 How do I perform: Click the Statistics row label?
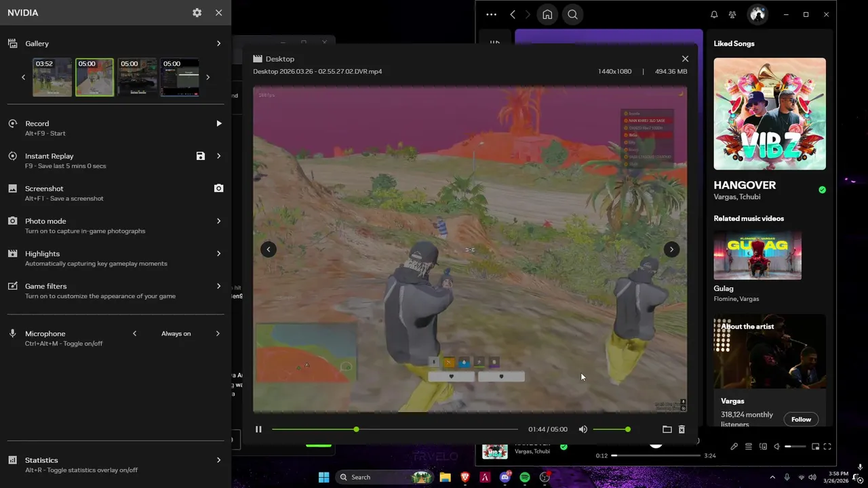41,460
